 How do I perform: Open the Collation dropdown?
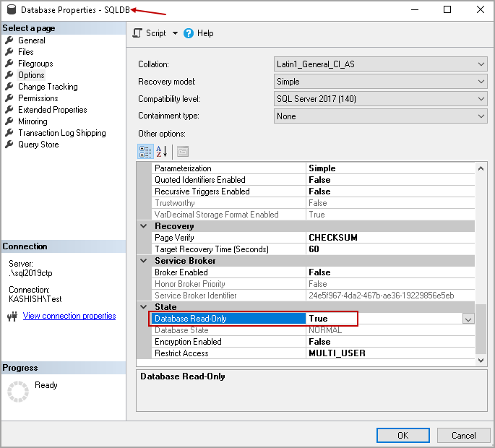click(481, 64)
